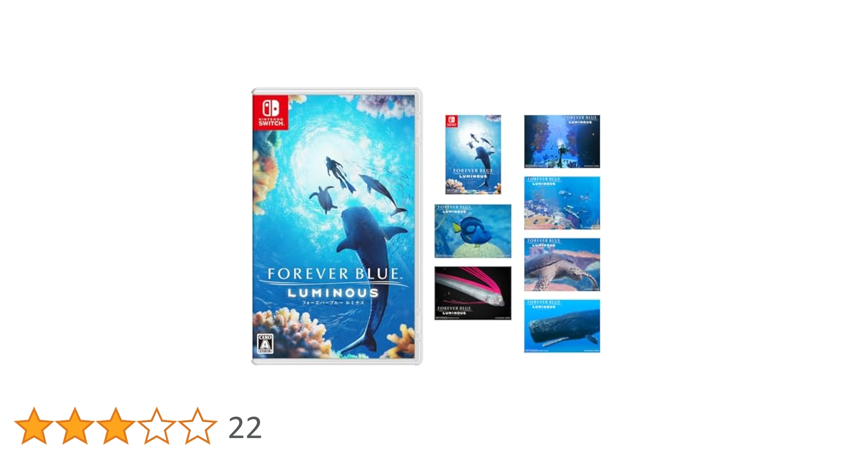Select the sea turtle postcard

pos(562,265)
